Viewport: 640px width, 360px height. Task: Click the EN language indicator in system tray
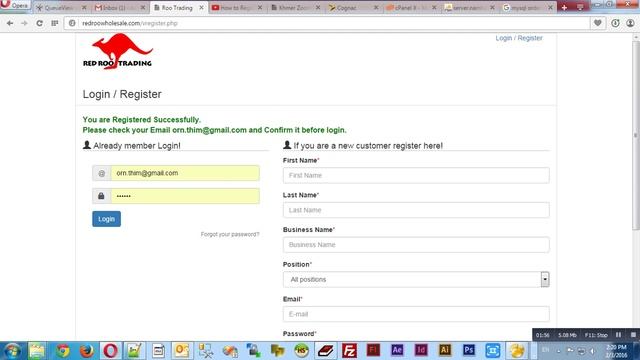coord(545,350)
